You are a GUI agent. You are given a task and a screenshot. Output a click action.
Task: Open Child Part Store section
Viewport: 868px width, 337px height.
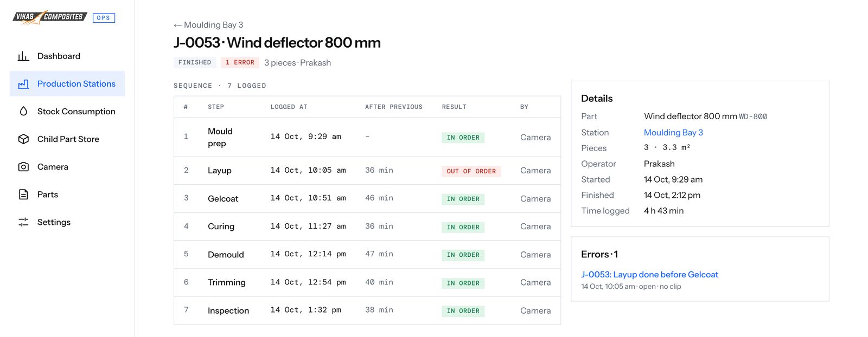67,139
